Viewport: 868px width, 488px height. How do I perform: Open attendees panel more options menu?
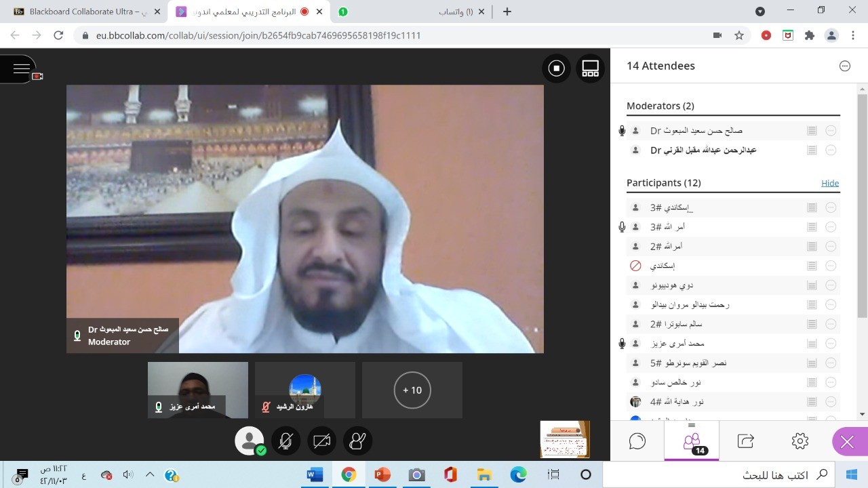[844, 66]
